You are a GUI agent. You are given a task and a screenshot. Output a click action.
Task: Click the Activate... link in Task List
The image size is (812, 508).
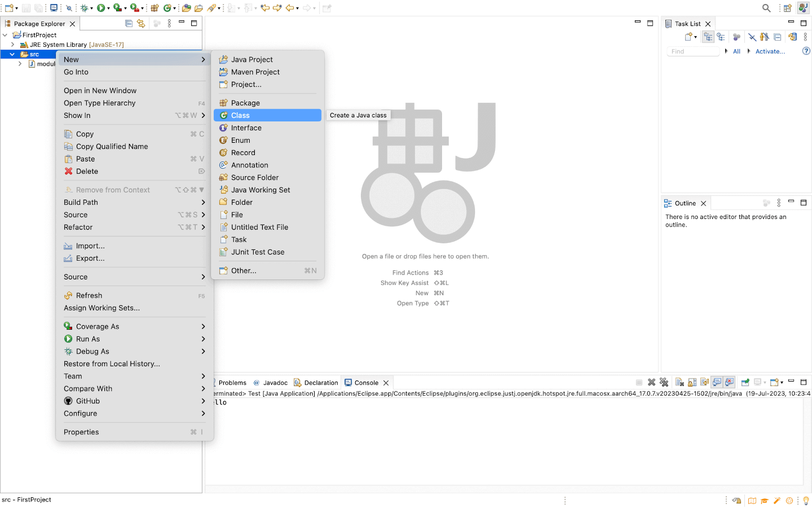click(770, 51)
